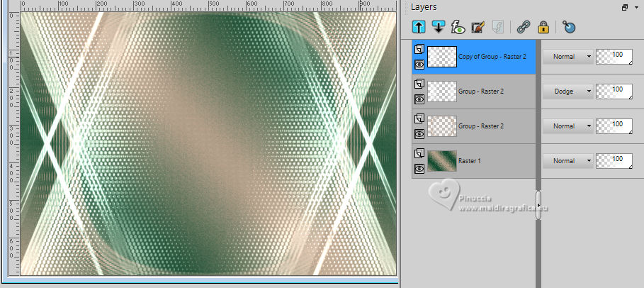
Task: Toggle the Layer Effects visibility icon
Action: (x=458, y=27)
